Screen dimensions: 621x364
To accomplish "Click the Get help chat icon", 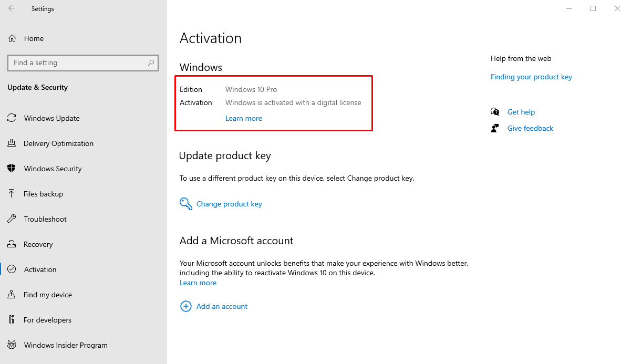I will pos(495,112).
